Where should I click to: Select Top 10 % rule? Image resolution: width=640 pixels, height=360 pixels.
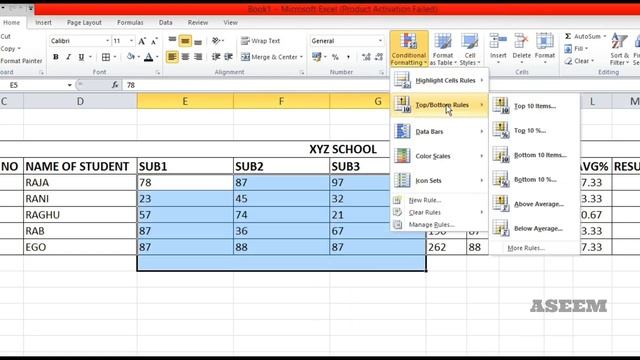(534, 130)
